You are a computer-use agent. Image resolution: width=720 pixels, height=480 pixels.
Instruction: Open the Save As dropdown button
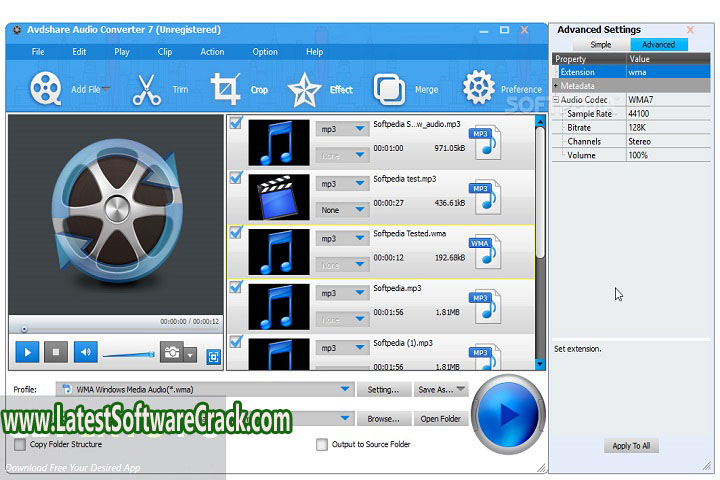pyautogui.click(x=441, y=390)
